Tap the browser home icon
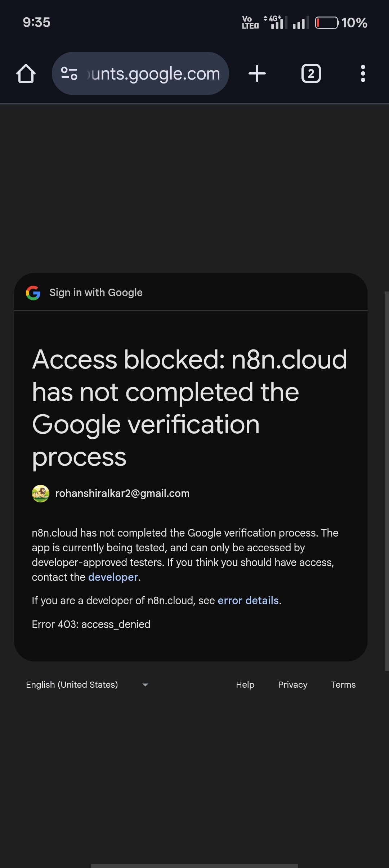 (26, 74)
